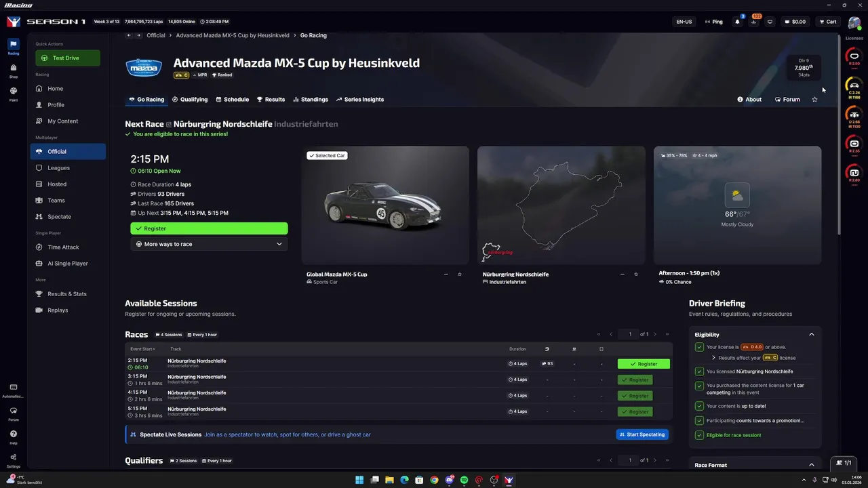Collapse the Eligibility section chevron
This screenshot has width=868, height=488.
click(811, 334)
